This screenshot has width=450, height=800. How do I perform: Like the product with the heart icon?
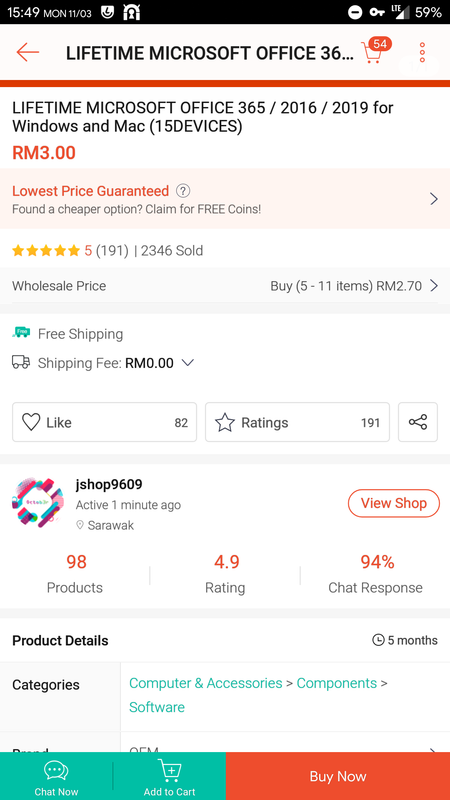(x=105, y=422)
